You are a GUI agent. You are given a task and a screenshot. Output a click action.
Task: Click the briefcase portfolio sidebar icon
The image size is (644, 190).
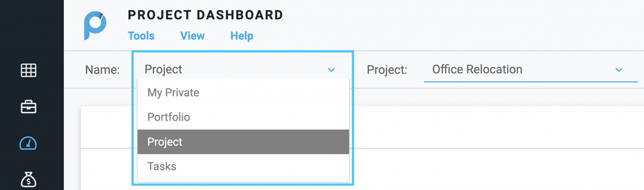coord(29,107)
